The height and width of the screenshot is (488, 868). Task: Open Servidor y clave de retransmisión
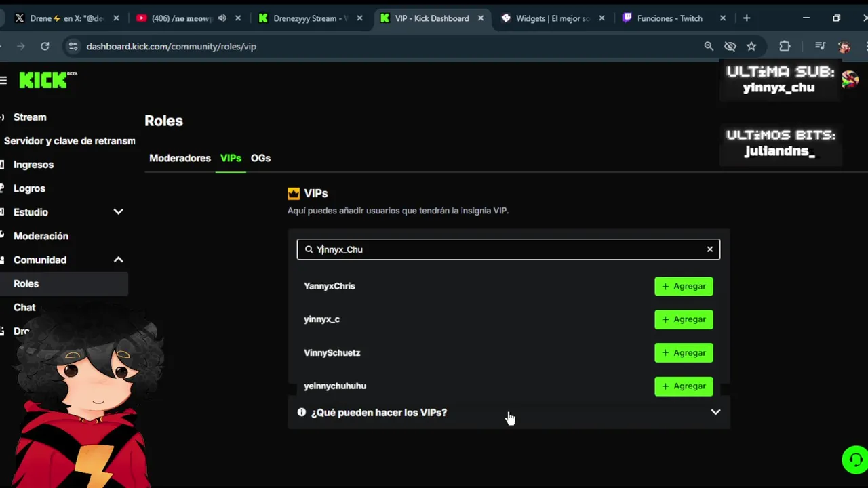[x=68, y=141]
